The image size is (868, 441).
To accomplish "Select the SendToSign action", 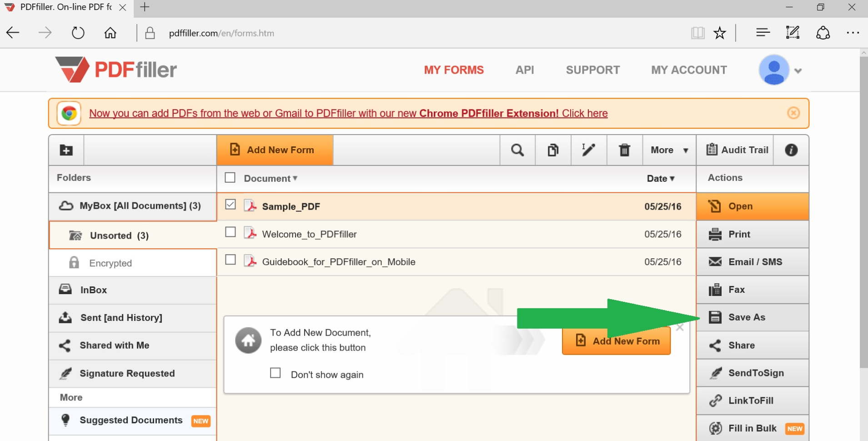I will point(716,373).
